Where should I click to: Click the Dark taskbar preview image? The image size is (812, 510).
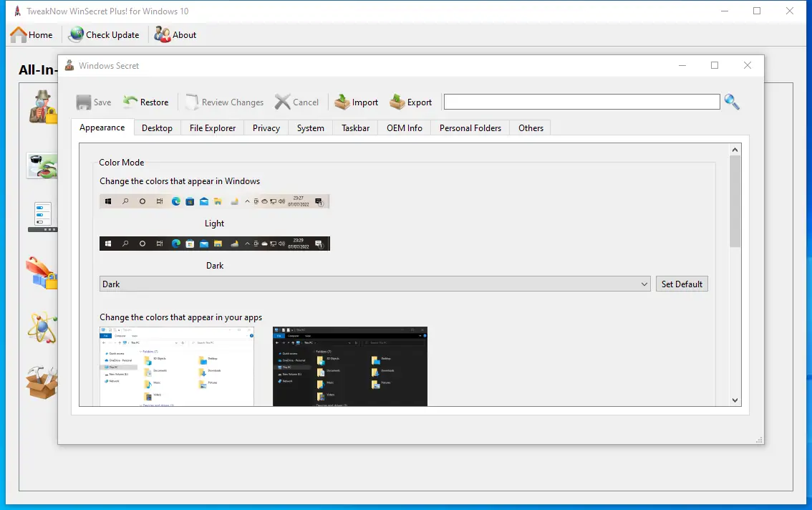[x=214, y=243]
